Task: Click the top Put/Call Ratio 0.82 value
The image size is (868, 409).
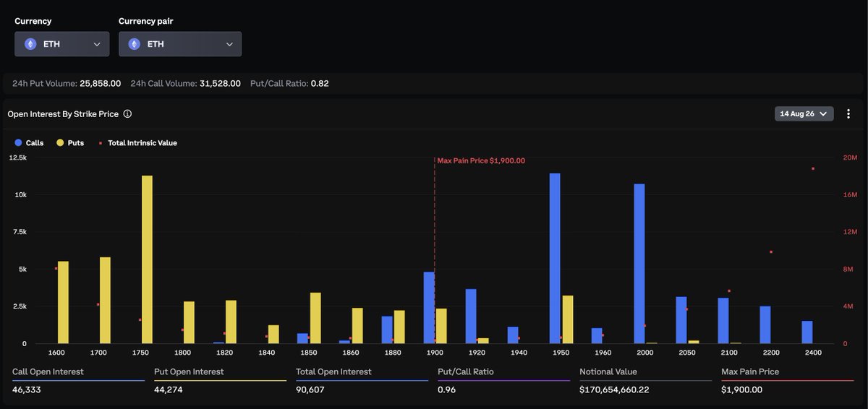Action: pos(320,84)
